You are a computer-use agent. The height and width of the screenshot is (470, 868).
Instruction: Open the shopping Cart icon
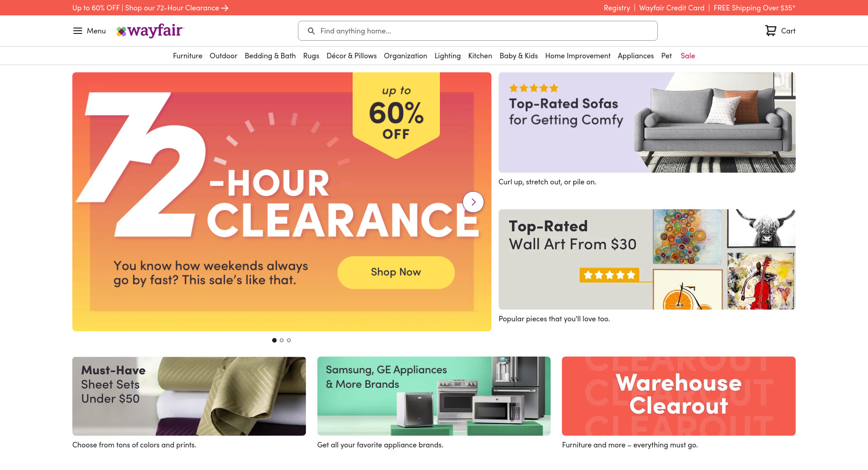[770, 31]
